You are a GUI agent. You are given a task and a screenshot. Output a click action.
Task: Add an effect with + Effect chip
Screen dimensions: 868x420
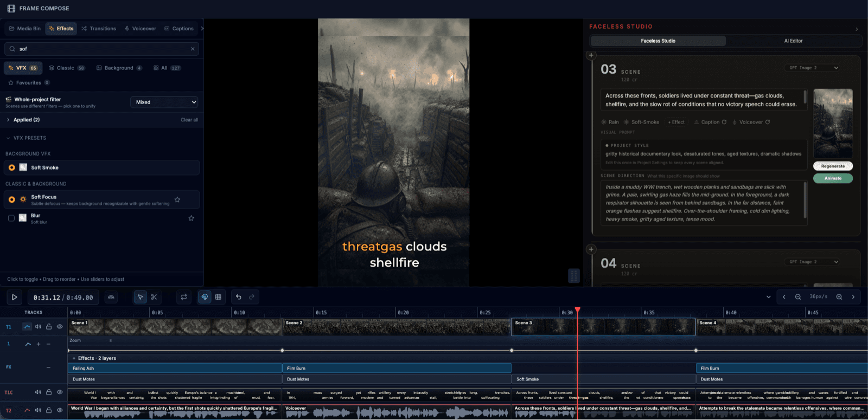point(676,122)
